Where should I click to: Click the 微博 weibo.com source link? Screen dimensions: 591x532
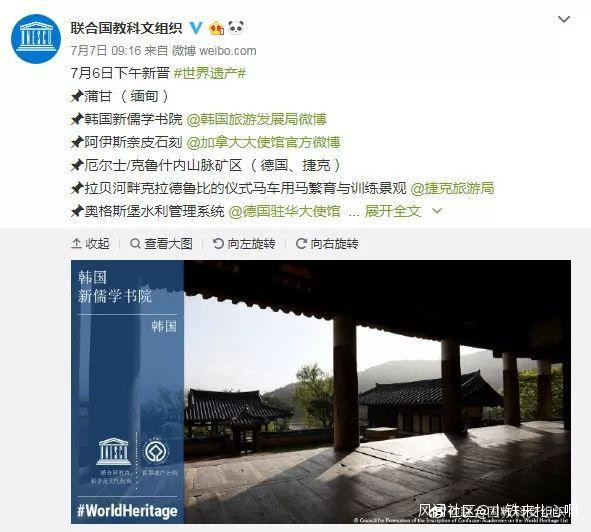pyautogui.click(x=214, y=51)
